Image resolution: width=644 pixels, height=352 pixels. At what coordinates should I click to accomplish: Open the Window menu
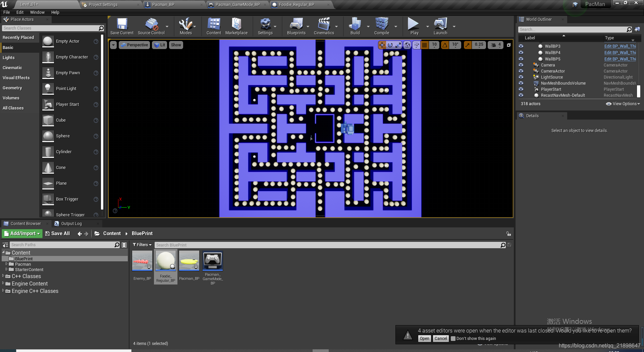click(x=37, y=12)
